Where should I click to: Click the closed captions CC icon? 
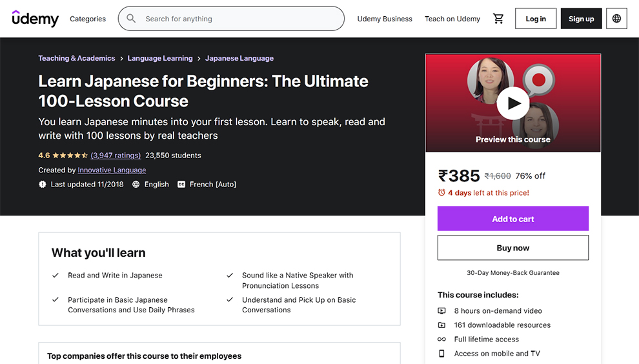(181, 184)
